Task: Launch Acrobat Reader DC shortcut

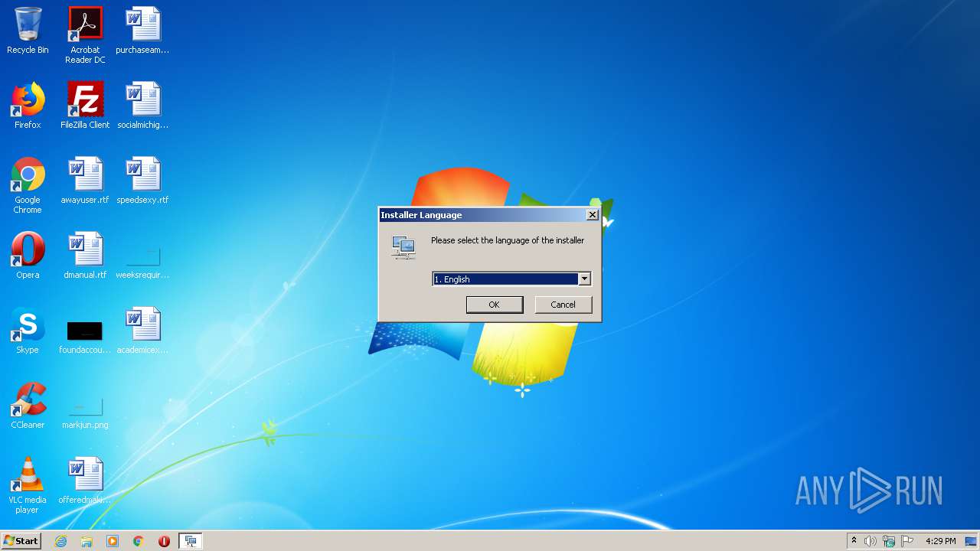Action: click(x=85, y=35)
